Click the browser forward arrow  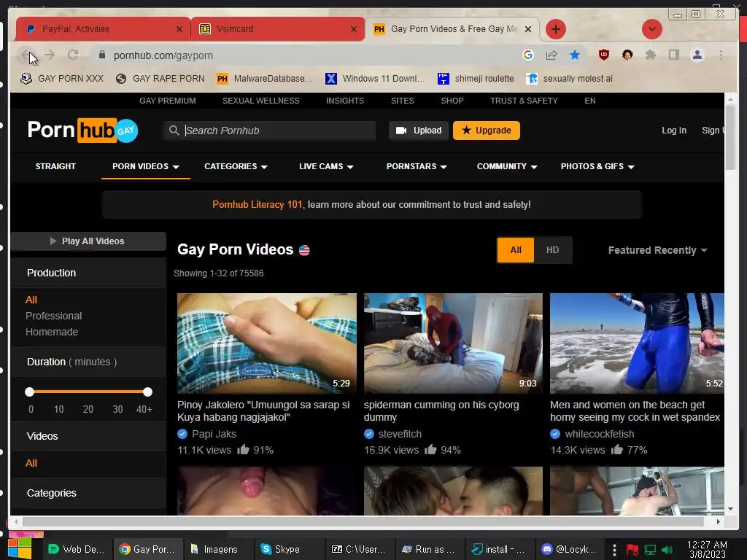[x=50, y=55]
